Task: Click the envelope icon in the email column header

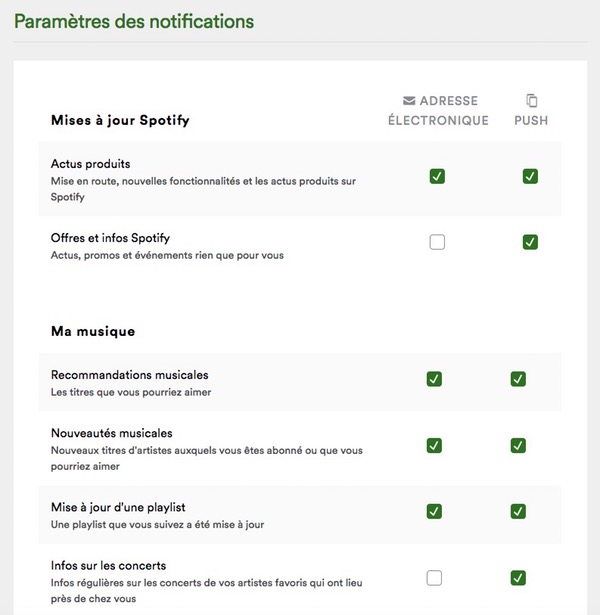Action: 408,101
